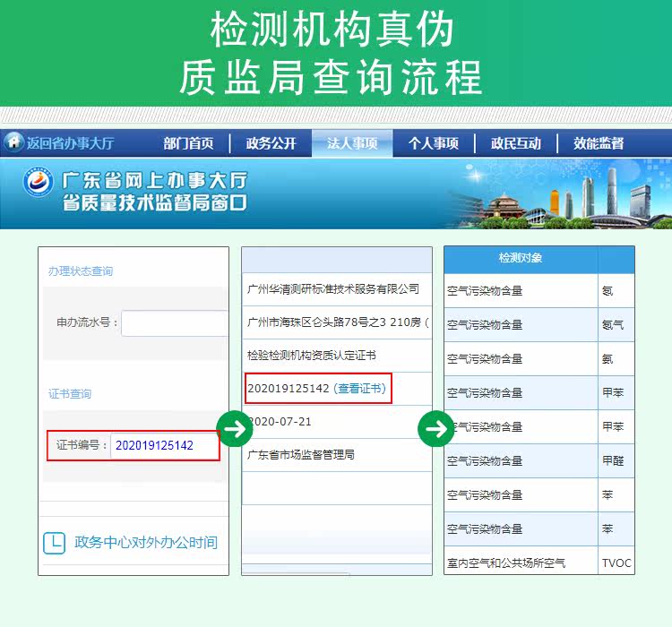Click the 检测对象 column header
Image resolution: width=672 pixels, height=627 pixels.
point(521,258)
